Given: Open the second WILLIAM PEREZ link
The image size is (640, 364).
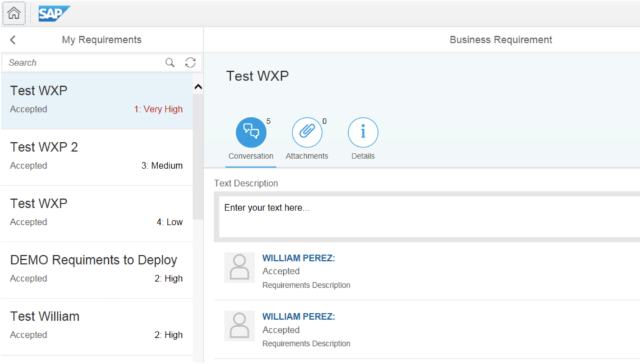Looking at the screenshot, I should [299, 316].
